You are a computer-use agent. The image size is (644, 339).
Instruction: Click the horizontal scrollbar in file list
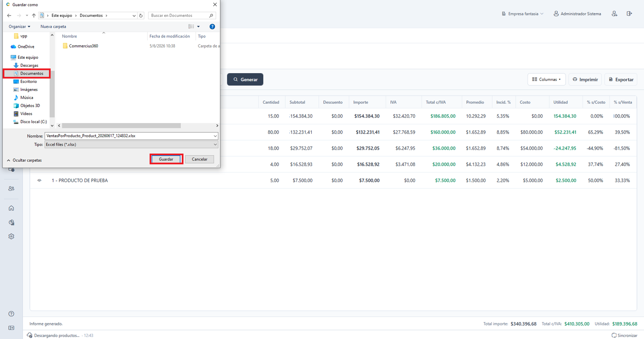point(121,126)
